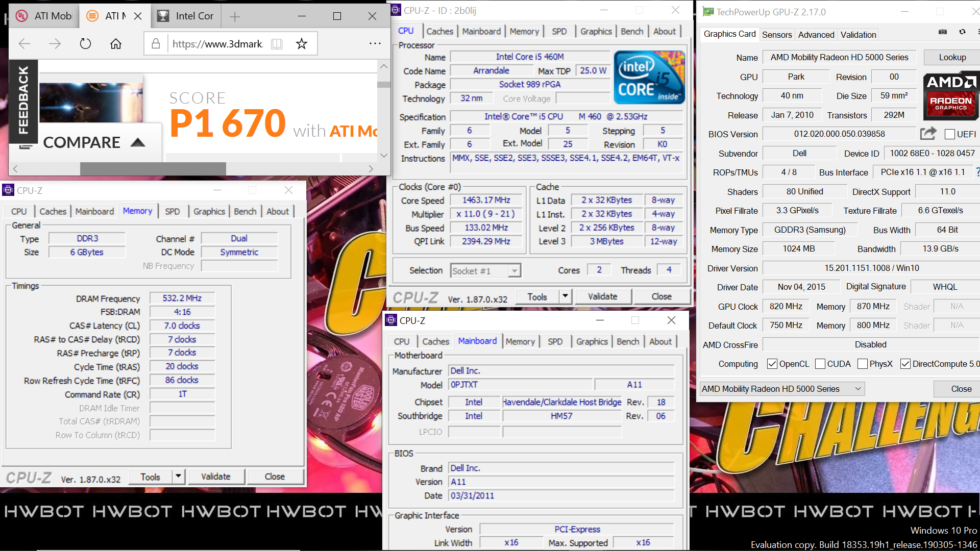
Task: Open the Bench tab in CPU-Z Mainboard window
Action: [628, 341]
